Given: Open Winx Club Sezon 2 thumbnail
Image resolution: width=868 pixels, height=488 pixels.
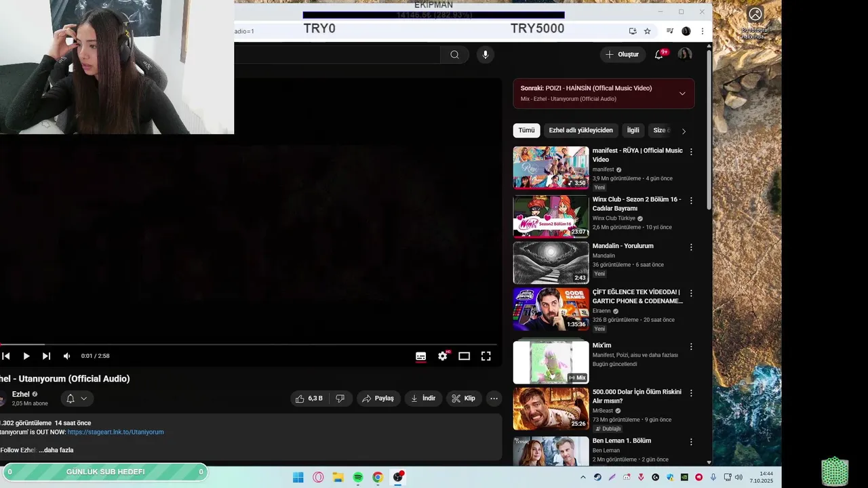Looking at the screenshot, I should [x=551, y=216].
